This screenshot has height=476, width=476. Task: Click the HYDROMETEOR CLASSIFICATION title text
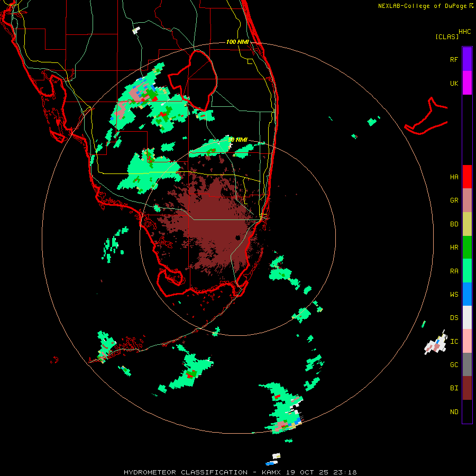pyautogui.click(x=186, y=472)
